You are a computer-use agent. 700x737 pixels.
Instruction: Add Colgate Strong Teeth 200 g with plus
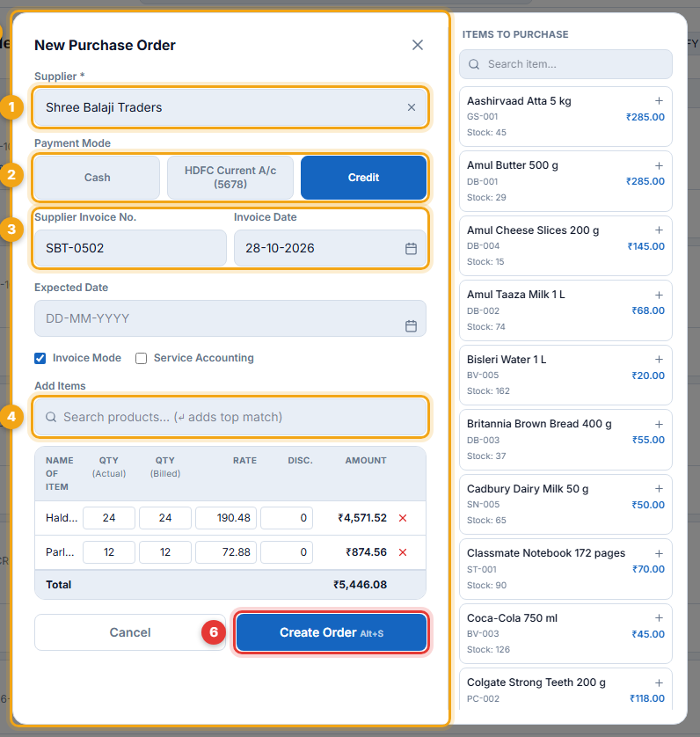[659, 683]
